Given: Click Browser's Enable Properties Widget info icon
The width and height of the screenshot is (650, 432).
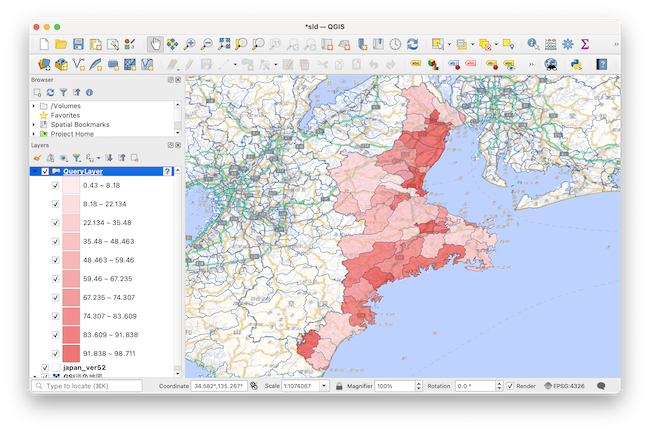Looking at the screenshot, I should coord(89,92).
